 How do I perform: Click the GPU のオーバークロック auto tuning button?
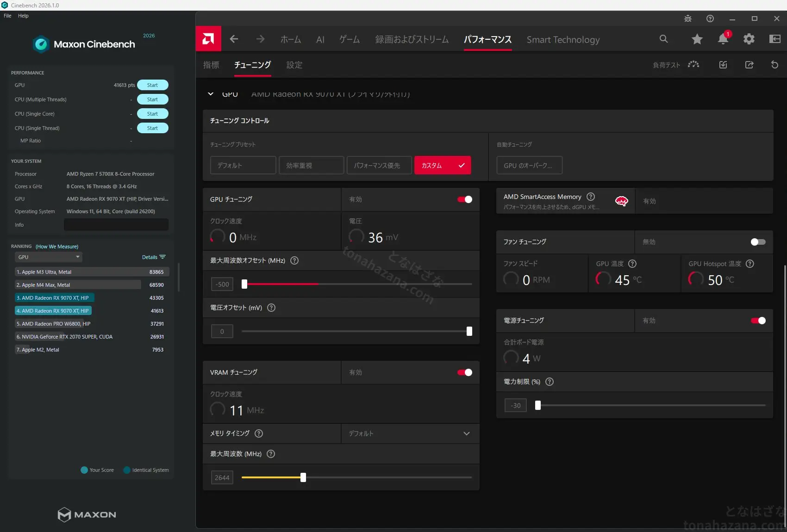[530, 165]
